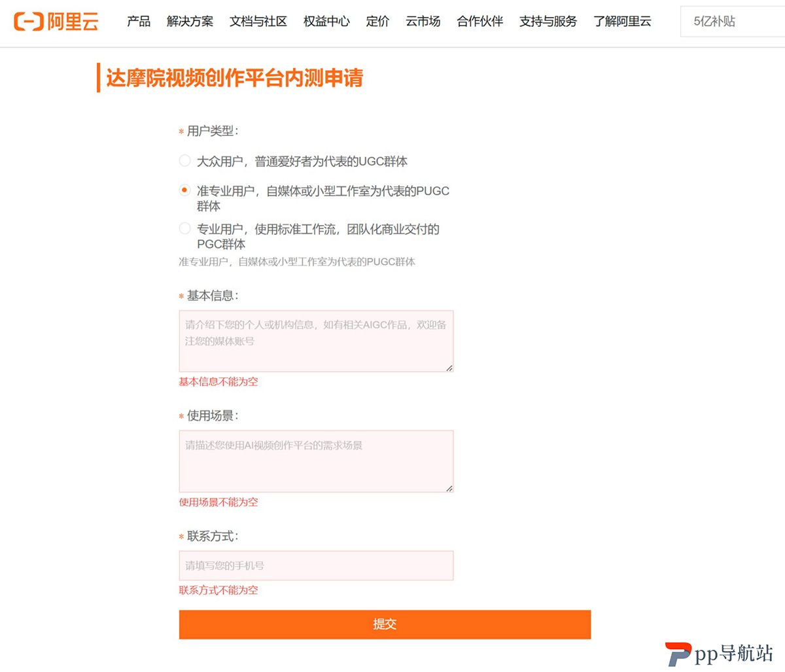Select the 专业用户 PGC radio option
Viewport: 785px width, 672px height.
tap(184, 228)
